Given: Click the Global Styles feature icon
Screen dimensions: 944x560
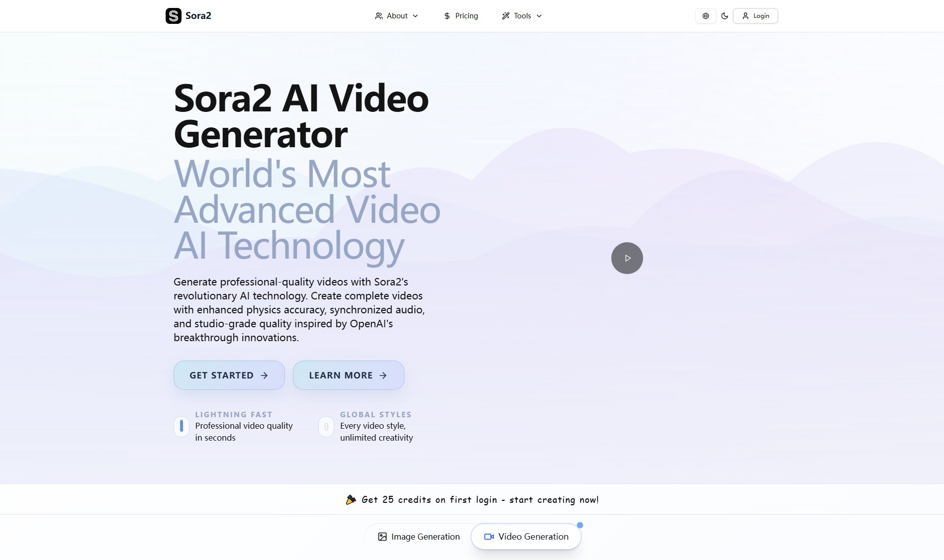Looking at the screenshot, I should (326, 427).
